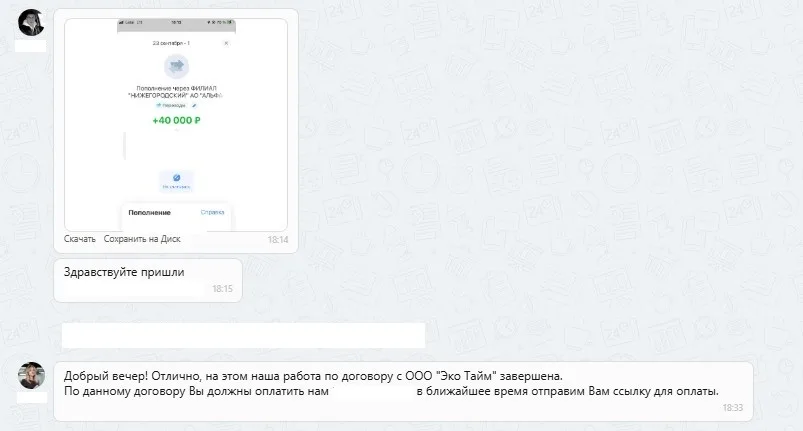
Task: Open the Справка link in screenshot
Action: (212, 212)
